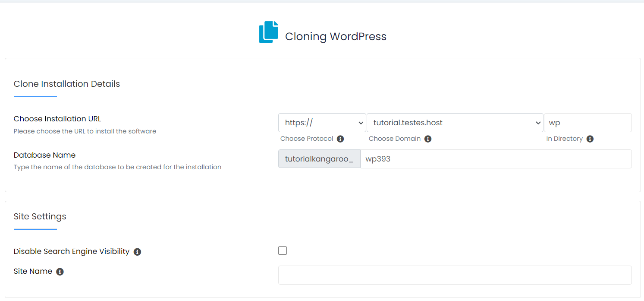Viewport: 644px width, 301px height.
Task: Enable Disable Search Engine Visibility checkbox
Action: coord(283,250)
